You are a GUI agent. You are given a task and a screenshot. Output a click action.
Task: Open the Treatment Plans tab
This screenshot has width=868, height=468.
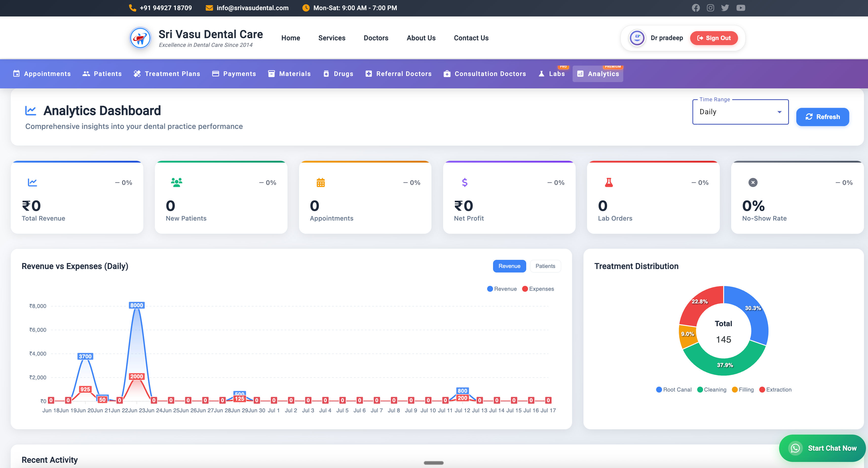[167, 74]
